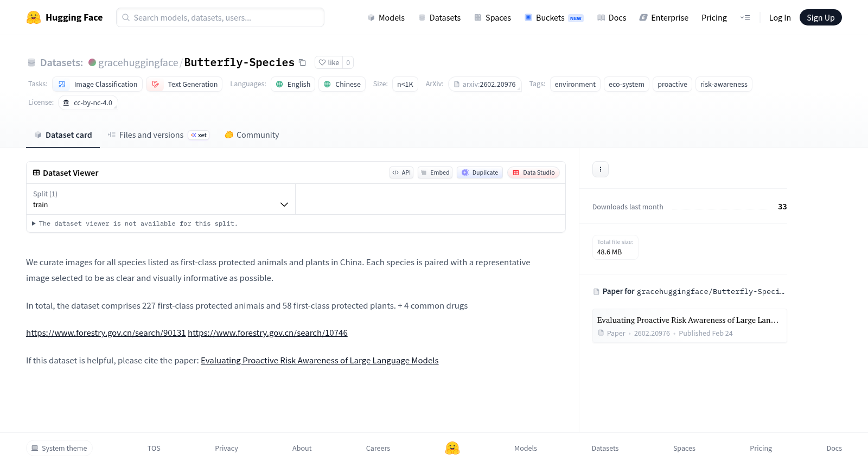Click the environment tag
The image size is (868, 467).
point(575,84)
